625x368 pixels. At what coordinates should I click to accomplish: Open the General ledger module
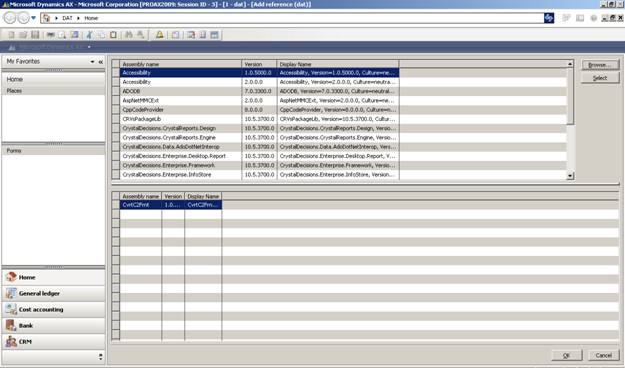pyautogui.click(x=53, y=293)
